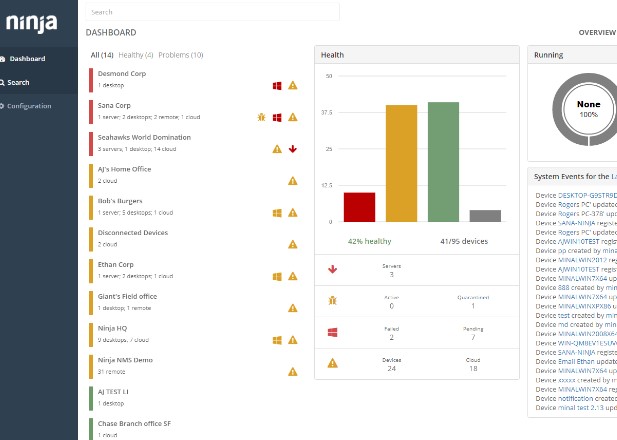617x440 pixels.
Task: Click warning icon for AJ's Home Office
Action: [292, 181]
